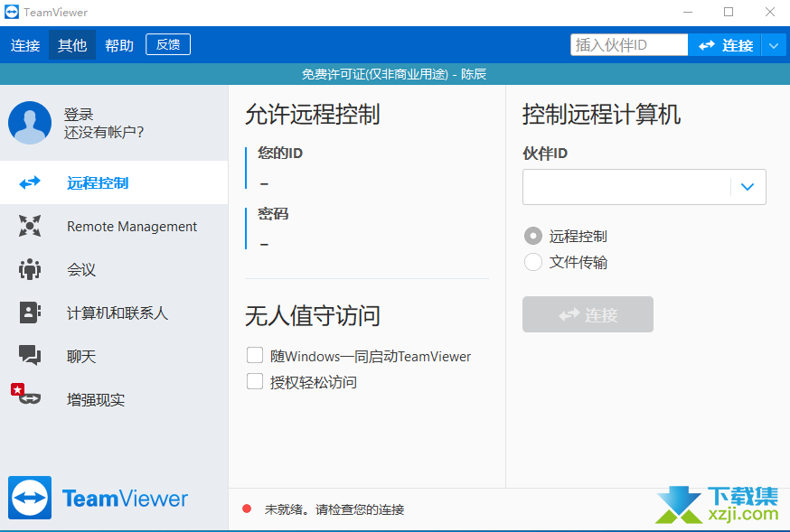
Task: Open the 增强现实 section
Action: [x=114, y=399]
